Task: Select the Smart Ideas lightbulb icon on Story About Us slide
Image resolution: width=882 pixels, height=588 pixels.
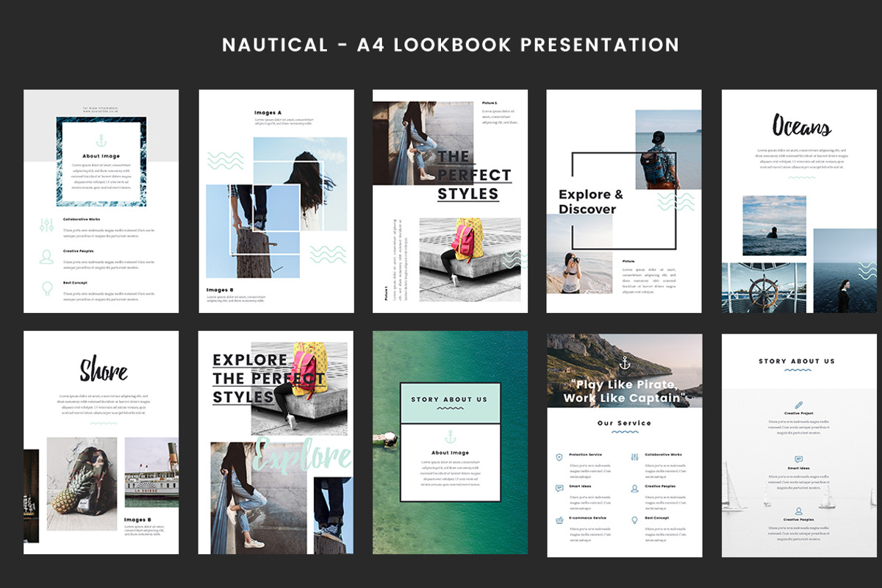Action: tap(799, 459)
